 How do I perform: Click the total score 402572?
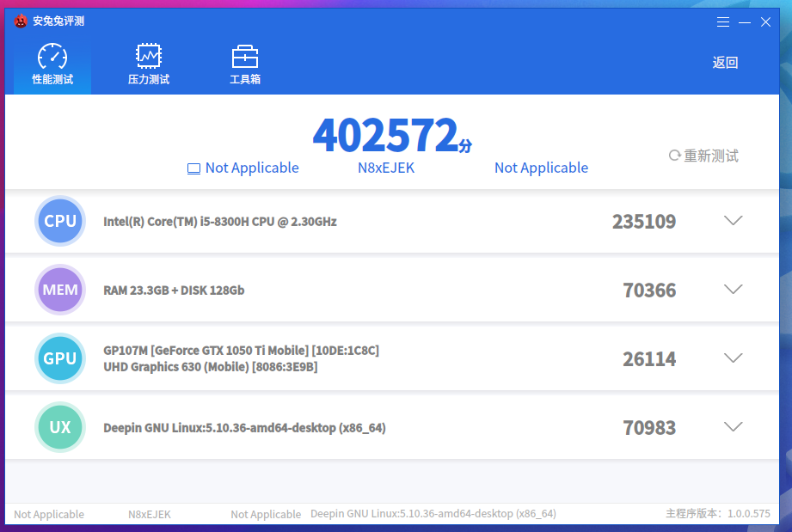(x=384, y=135)
